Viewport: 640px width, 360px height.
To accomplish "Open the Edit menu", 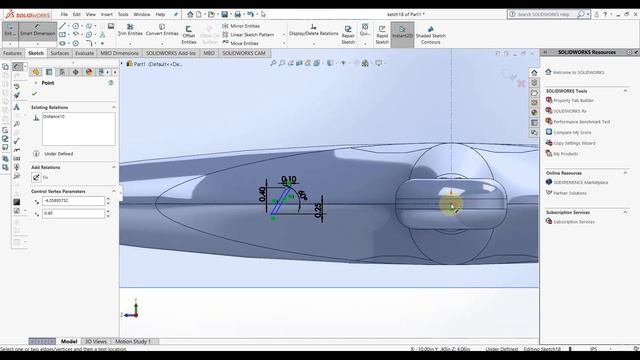I will 77,14.
